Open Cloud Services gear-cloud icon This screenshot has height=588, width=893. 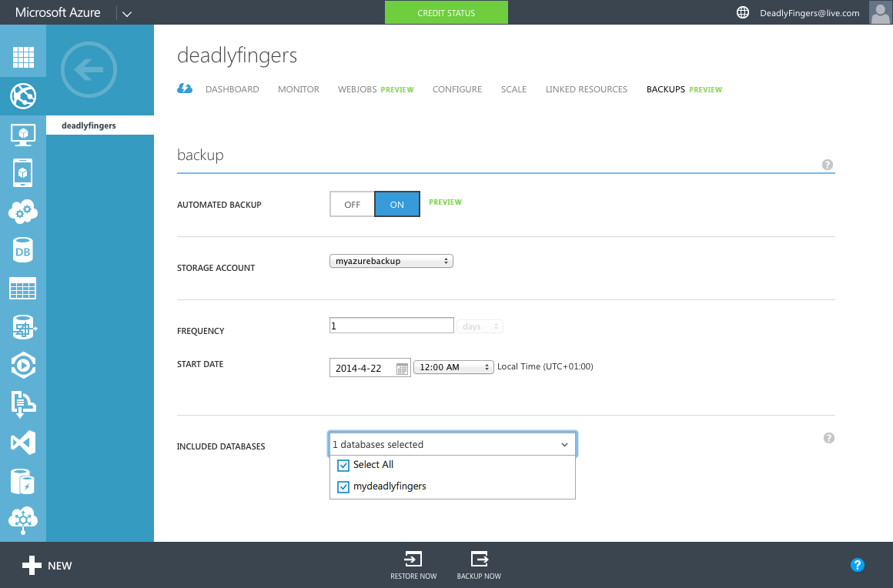click(23, 212)
